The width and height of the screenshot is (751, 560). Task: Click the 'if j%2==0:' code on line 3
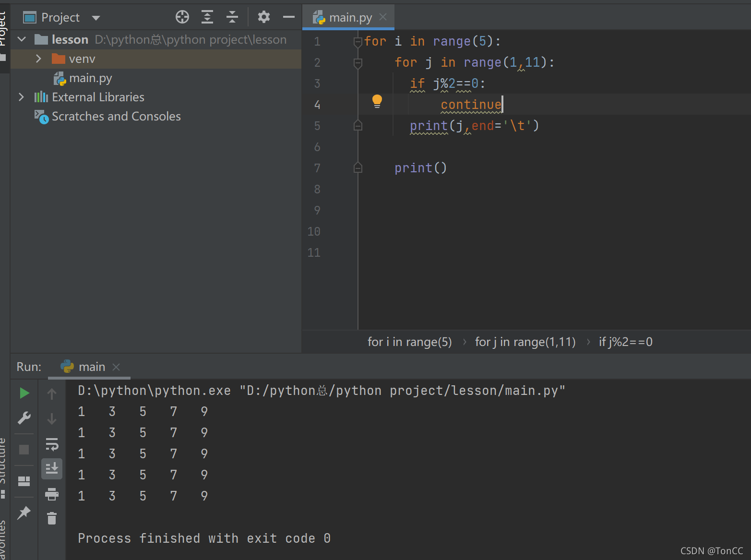pos(448,83)
